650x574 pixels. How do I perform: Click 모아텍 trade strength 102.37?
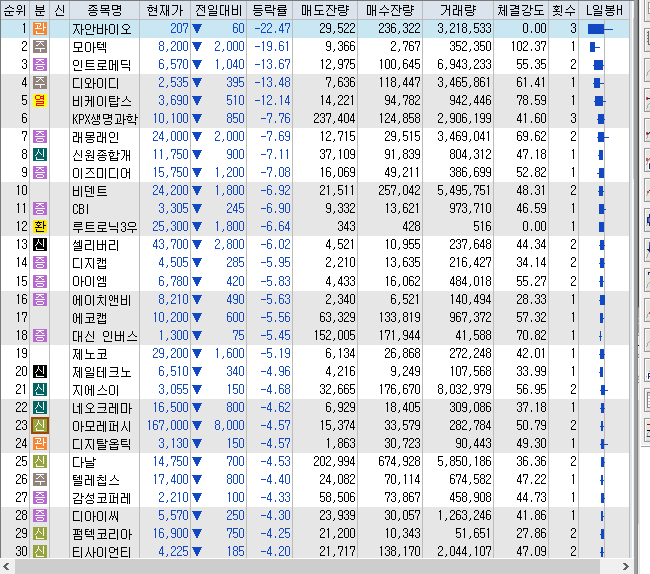point(529,46)
